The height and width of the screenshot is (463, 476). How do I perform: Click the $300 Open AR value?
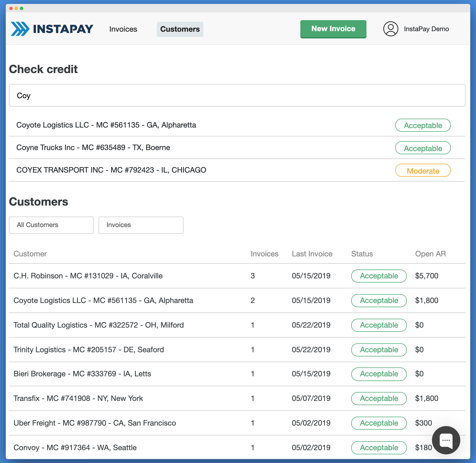(x=424, y=423)
